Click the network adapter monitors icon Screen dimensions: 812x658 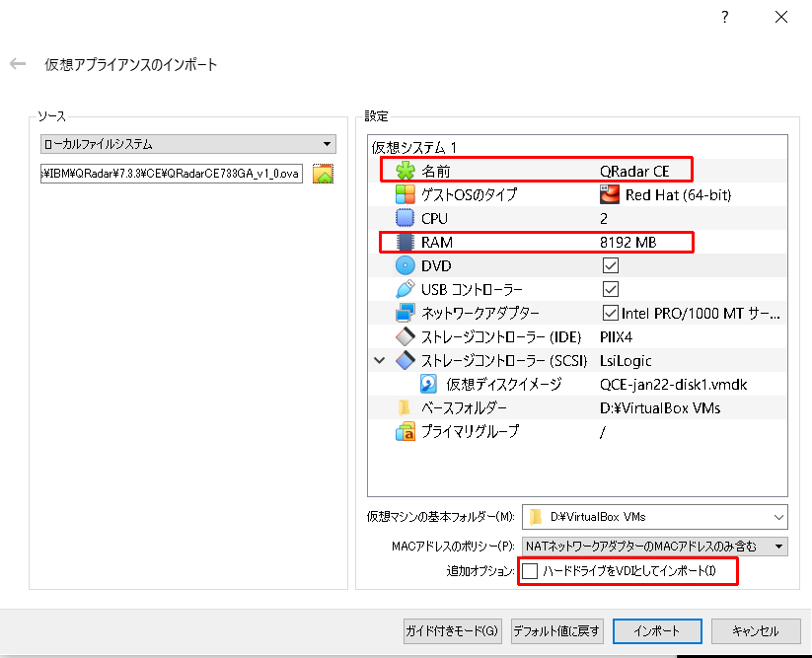point(405,313)
